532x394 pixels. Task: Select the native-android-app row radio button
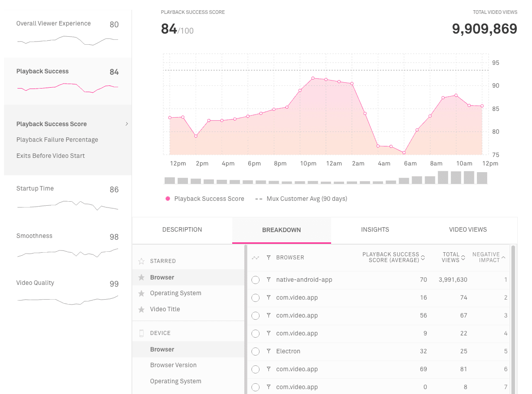[x=255, y=280]
